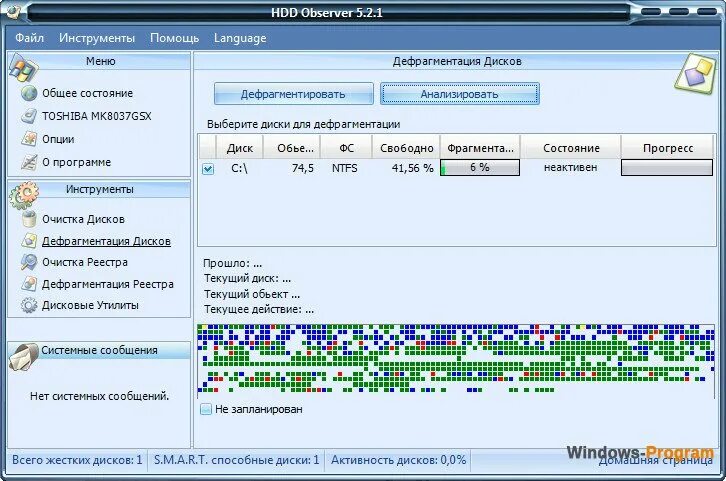This screenshot has height=481, width=726.
Task: Click the hard drive icon beside TOSHIBA MK8037GSX
Action: (x=29, y=116)
